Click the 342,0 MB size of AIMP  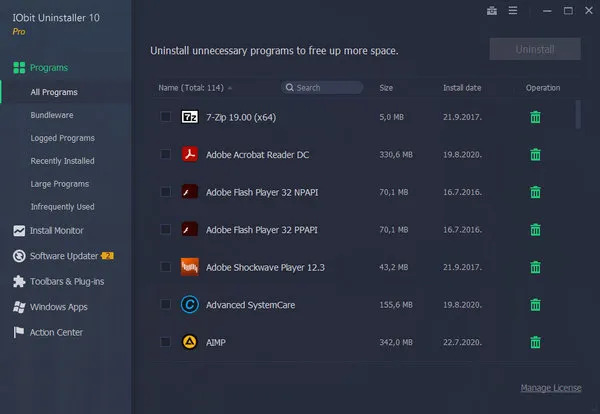[396, 342]
